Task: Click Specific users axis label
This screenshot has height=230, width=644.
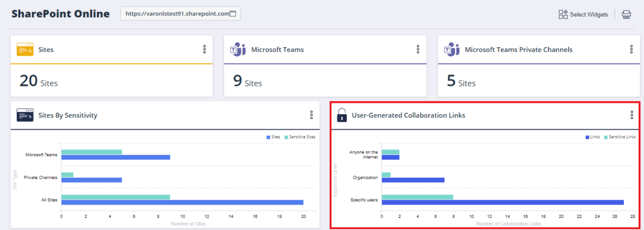Action: (x=364, y=200)
